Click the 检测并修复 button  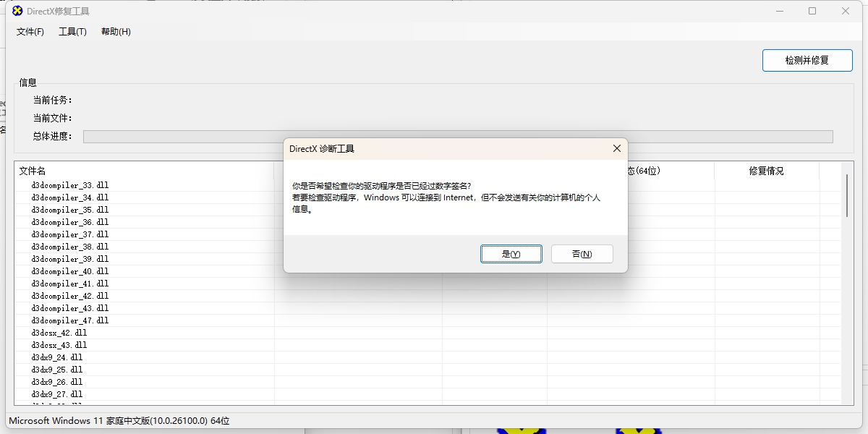tap(807, 60)
